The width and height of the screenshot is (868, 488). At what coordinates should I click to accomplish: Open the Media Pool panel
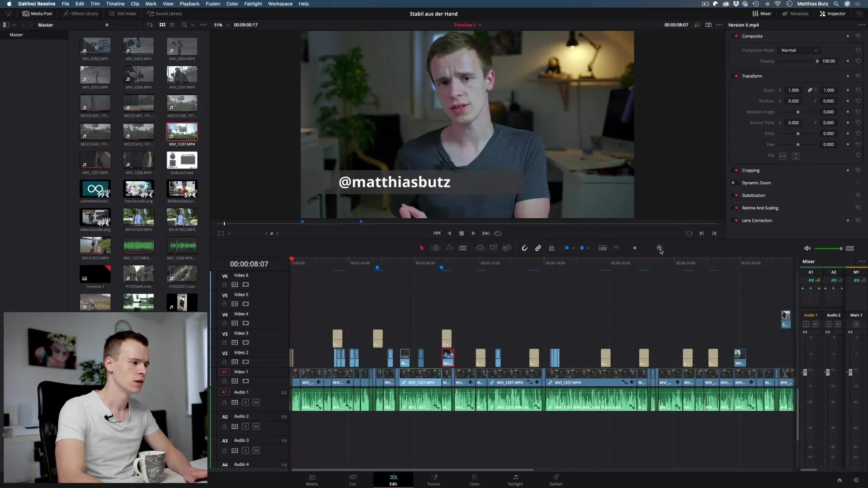(x=38, y=14)
